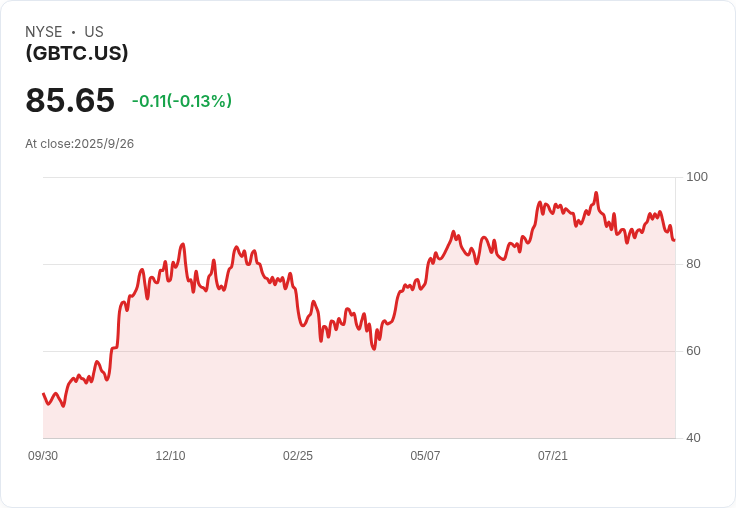Click the 100 price axis label

(x=697, y=177)
